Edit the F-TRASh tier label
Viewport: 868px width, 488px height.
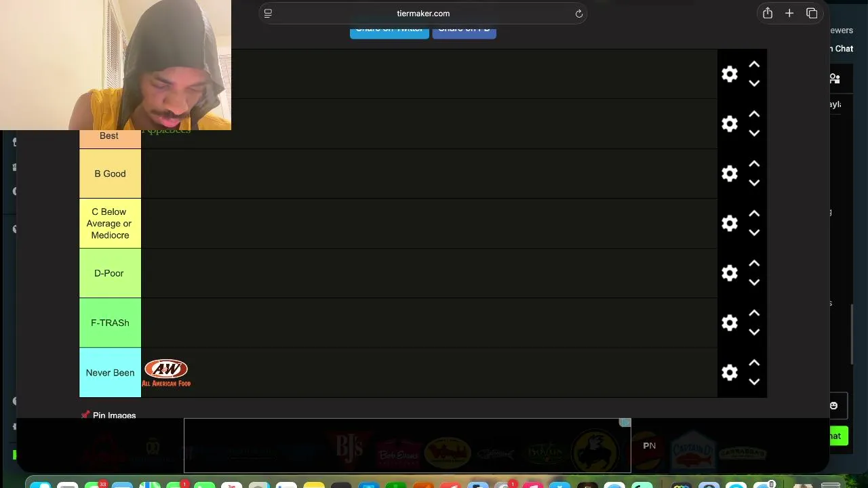(x=111, y=323)
